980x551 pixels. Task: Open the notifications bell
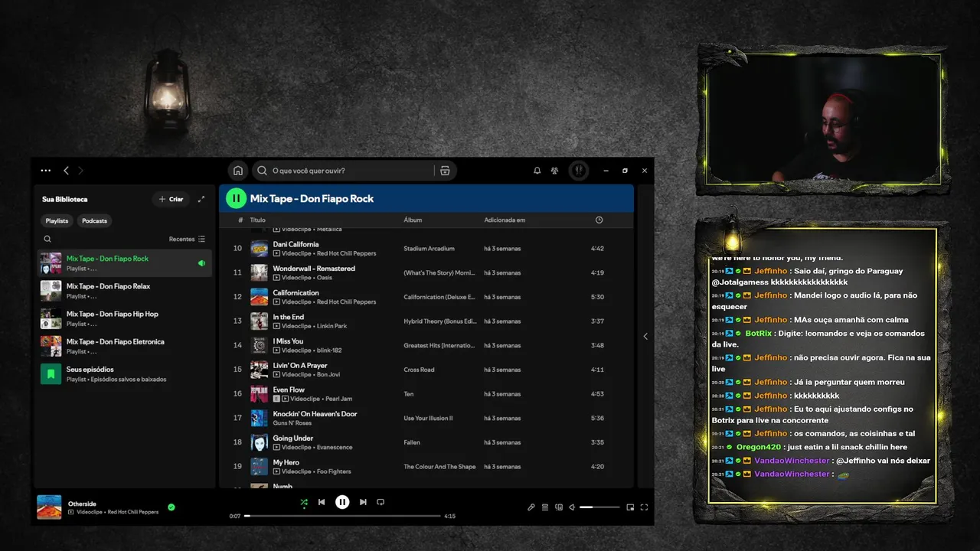tap(537, 171)
